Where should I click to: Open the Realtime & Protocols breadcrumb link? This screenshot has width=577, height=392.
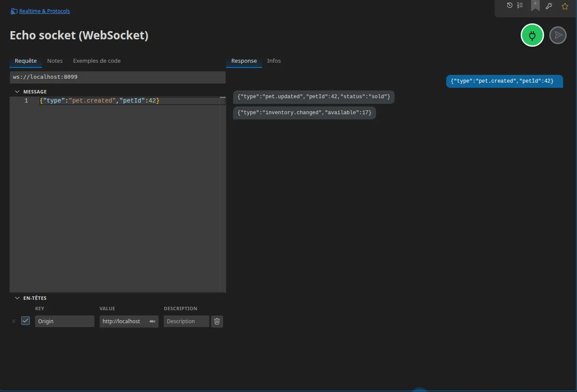[x=45, y=11]
